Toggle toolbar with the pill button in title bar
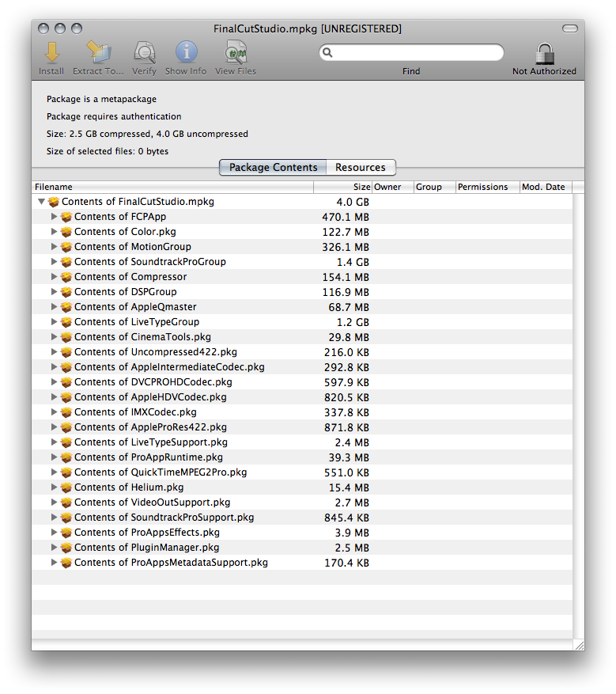The height and width of the screenshot is (694, 616). [x=569, y=28]
